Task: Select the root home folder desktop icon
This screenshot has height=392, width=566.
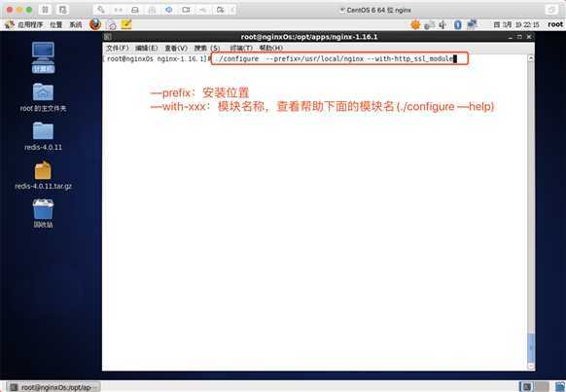Action: tap(43, 96)
